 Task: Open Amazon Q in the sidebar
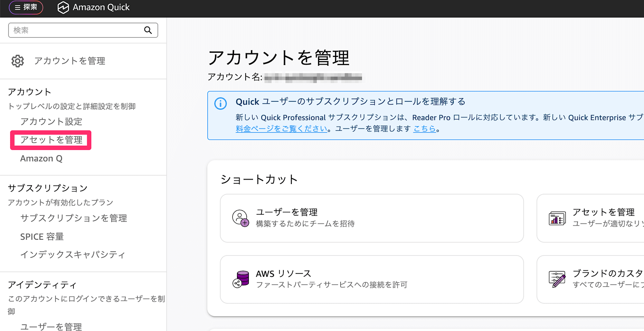[x=41, y=159]
